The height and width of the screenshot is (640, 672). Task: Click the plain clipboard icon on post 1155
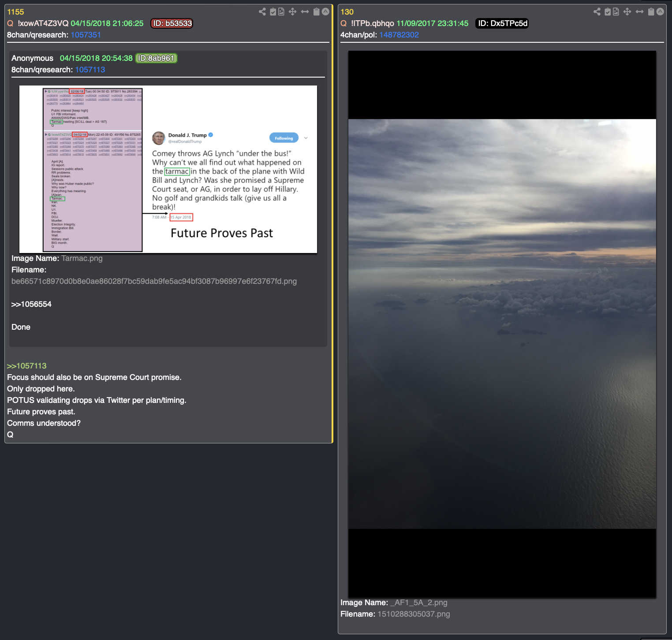point(316,12)
